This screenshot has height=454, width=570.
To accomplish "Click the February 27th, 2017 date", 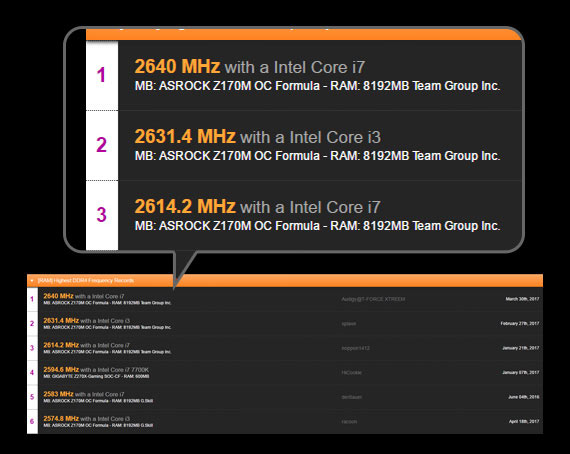I will click(519, 324).
